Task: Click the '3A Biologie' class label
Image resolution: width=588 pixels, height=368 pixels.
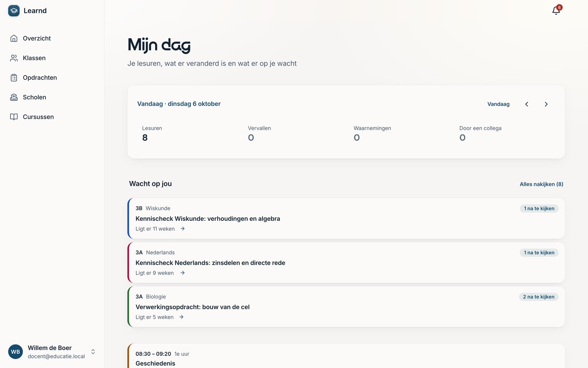Action: 151,297
